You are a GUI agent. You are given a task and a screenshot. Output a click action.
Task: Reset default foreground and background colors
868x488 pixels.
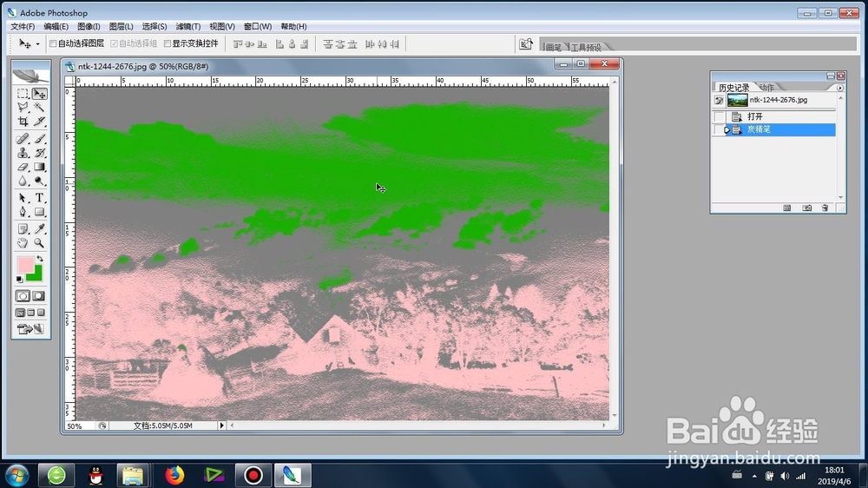(x=19, y=280)
